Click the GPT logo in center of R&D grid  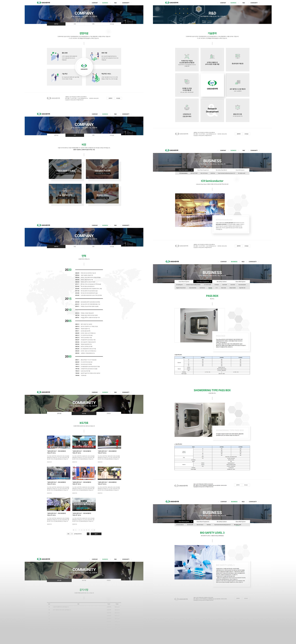point(212,83)
